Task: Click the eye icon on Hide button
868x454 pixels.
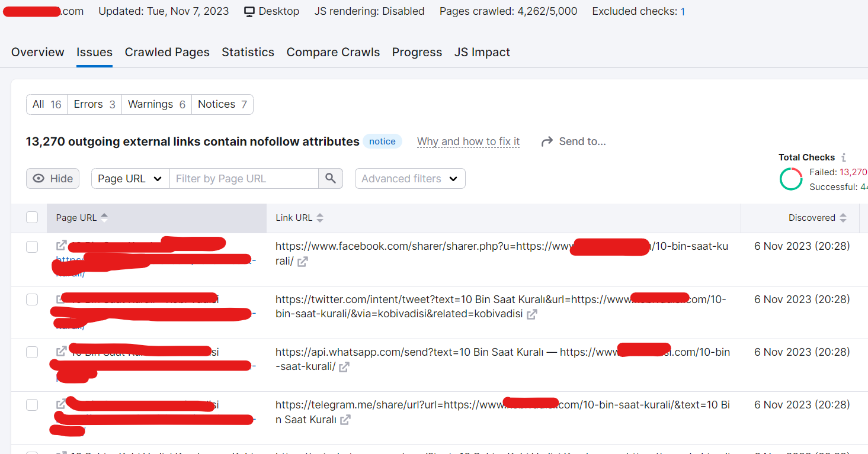Action: coord(39,179)
